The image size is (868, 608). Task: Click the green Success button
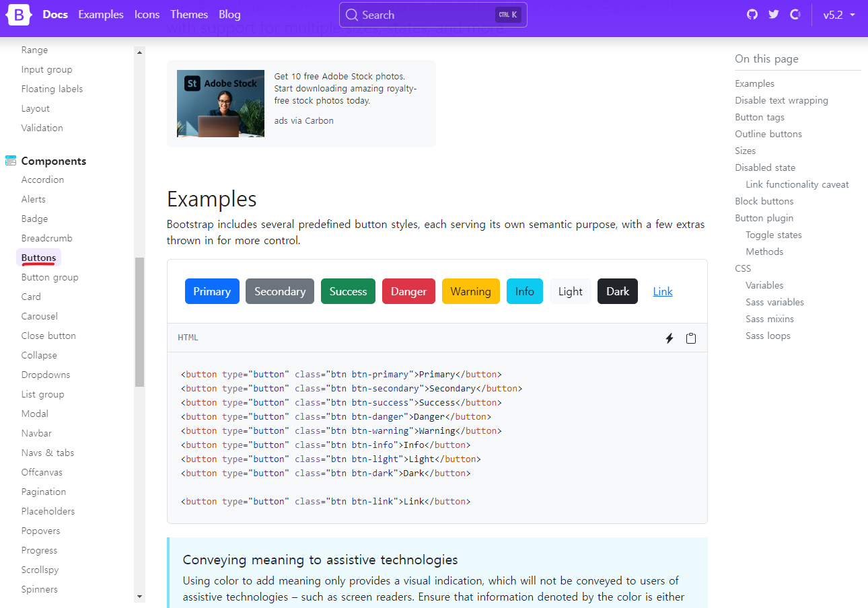pyautogui.click(x=348, y=291)
